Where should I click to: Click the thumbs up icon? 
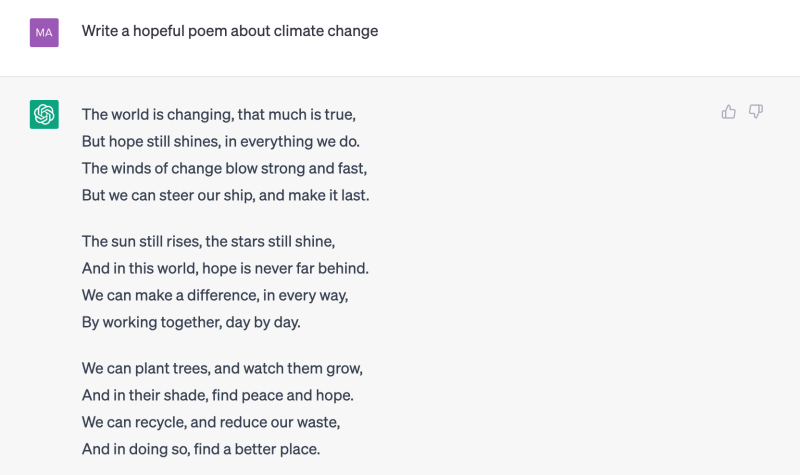(728, 112)
